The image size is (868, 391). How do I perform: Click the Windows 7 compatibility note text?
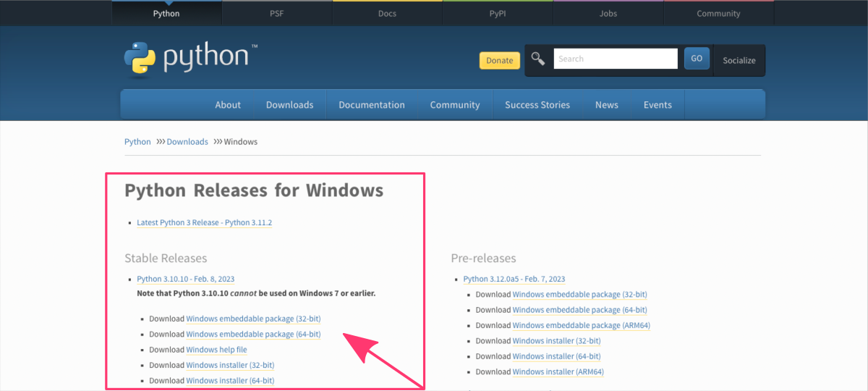pos(256,293)
